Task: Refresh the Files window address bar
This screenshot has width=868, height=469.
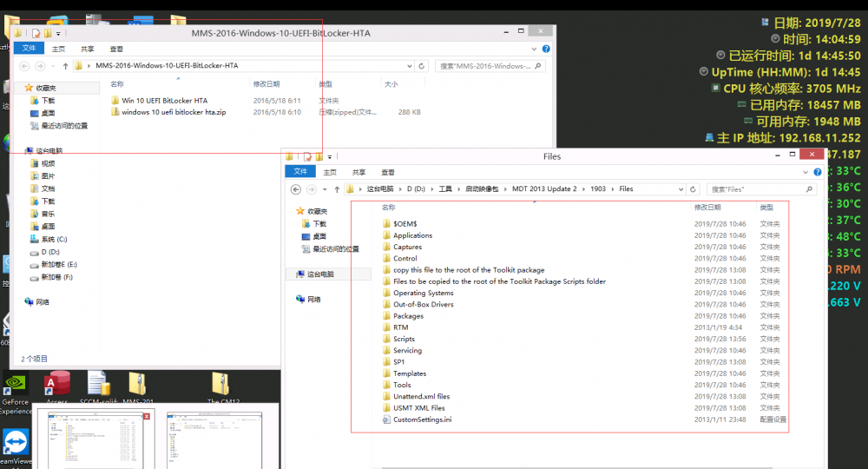Action: [x=693, y=189]
